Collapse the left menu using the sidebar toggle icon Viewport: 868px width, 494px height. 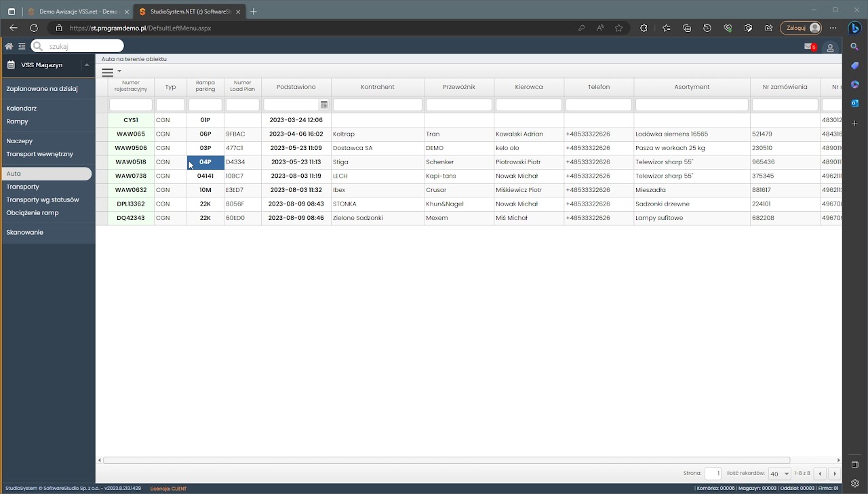(x=22, y=46)
